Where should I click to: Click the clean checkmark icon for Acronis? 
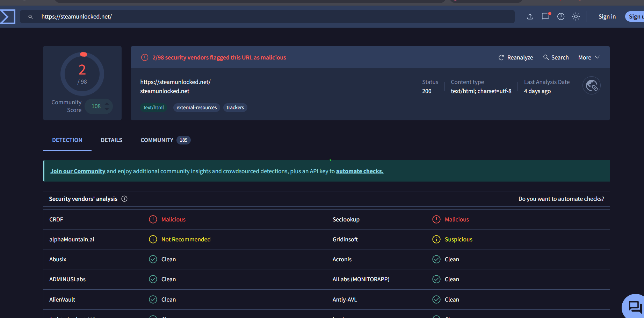(x=436, y=259)
